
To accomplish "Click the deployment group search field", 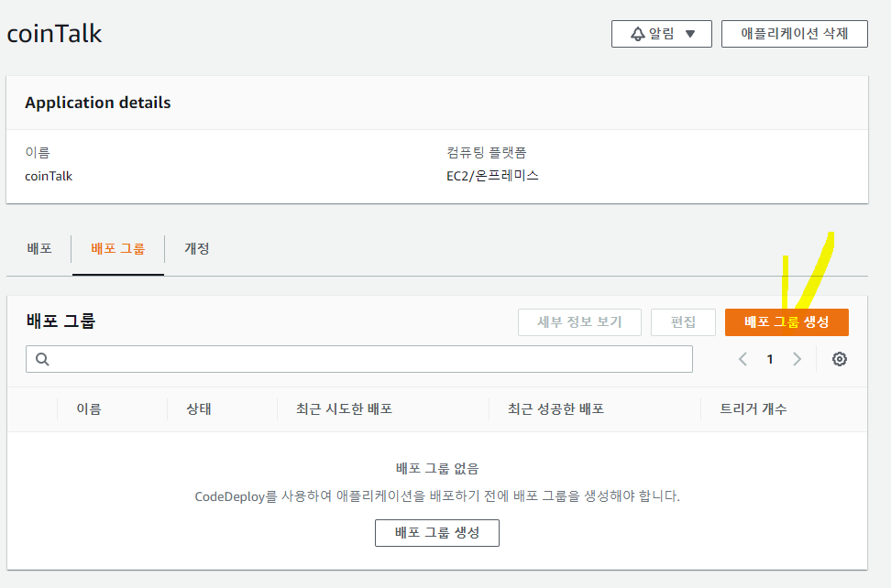I will click(359, 359).
